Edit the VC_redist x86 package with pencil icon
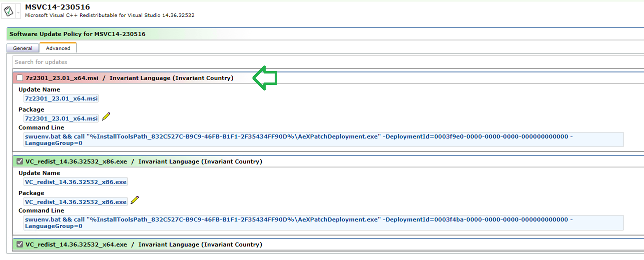The image size is (644, 260). click(135, 200)
